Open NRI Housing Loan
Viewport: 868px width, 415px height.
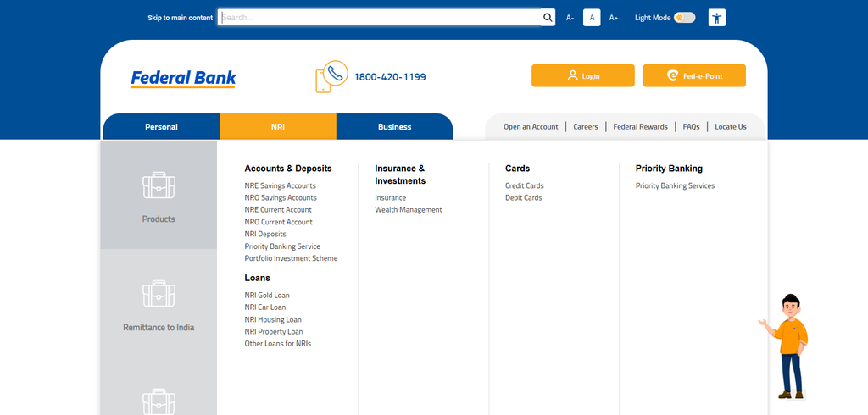[x=273, y=319]
